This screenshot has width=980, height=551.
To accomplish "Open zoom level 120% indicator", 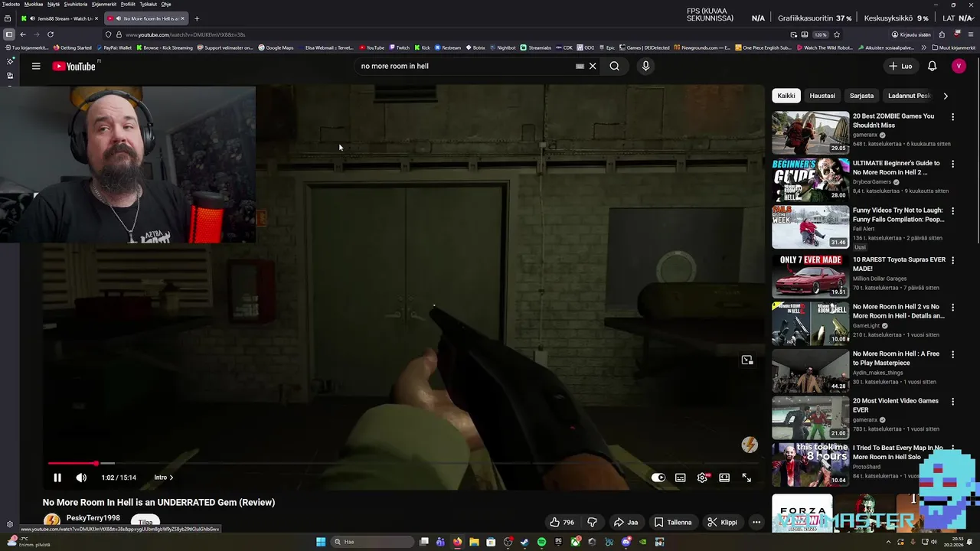I will (820, 34).
